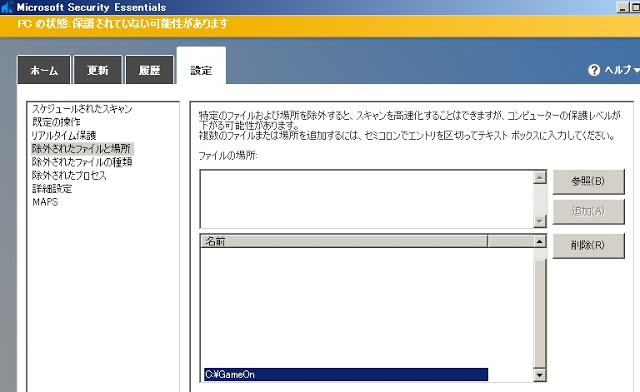Image resolution: width=640 pixels, height=392 pixels.
Task: Click the help question mark icon
Action: [x=594, y=70]
